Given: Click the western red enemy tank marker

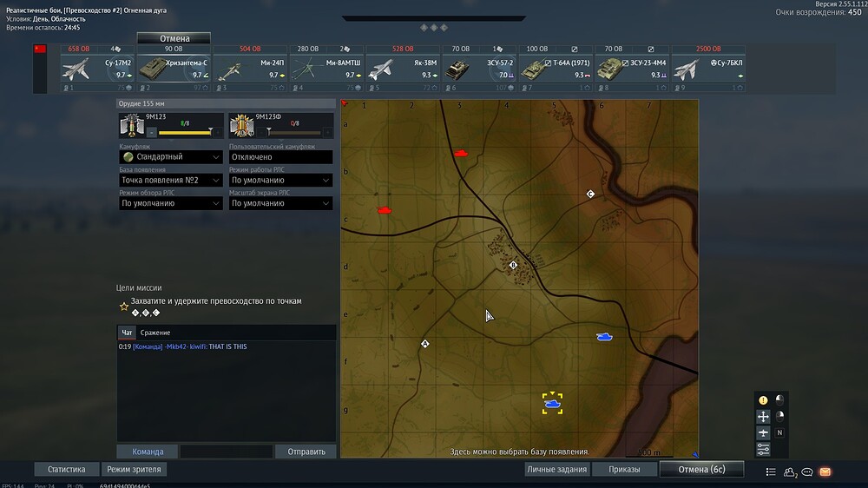Looking at the screenshot, I should [x=385, y=210].
